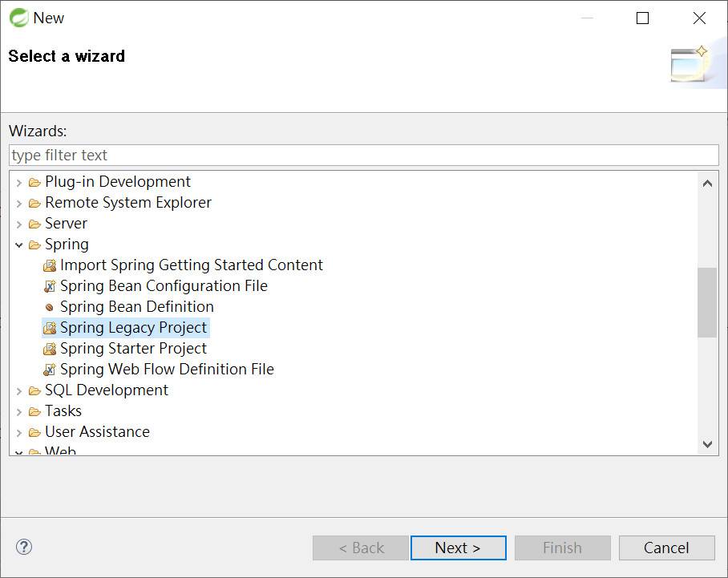Click the wizard list scrollbar thumb
This screenshot has width=728, height=578.
point(707,302)
